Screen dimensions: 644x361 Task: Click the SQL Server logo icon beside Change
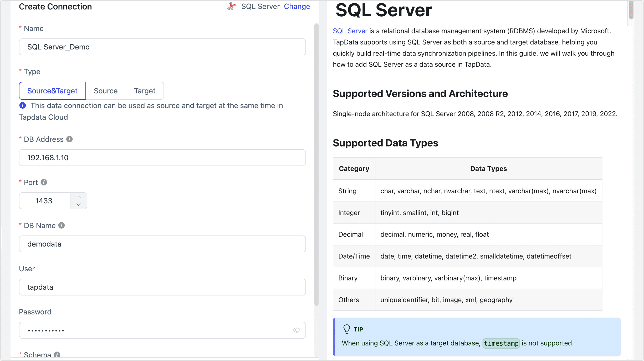tap(231, 6)
